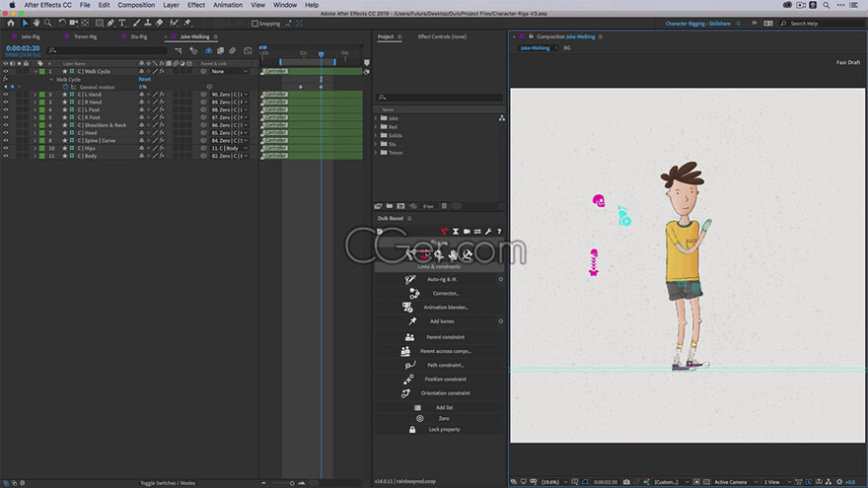Screen dimensions: 868x488
Task: Click the Lock property padlock icon
Action: 412,430
